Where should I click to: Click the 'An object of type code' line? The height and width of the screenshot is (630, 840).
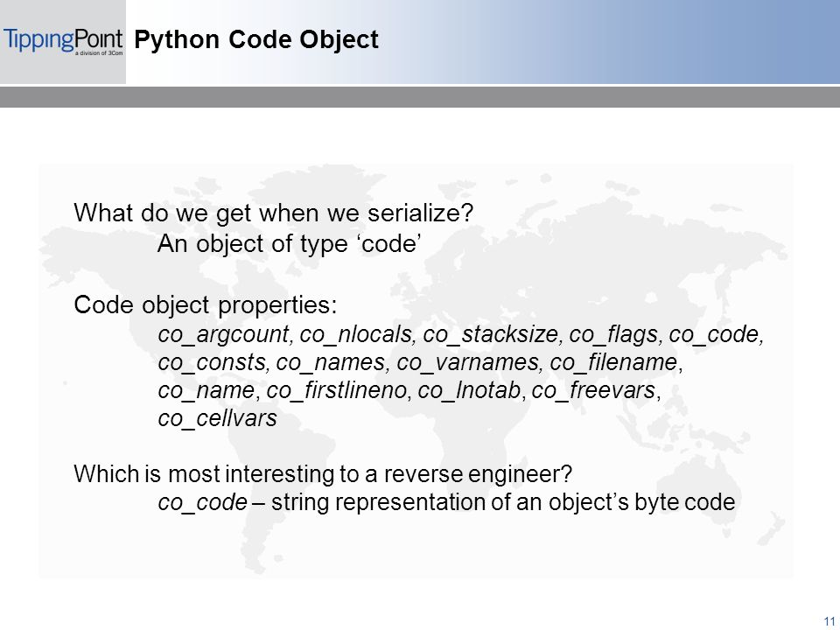(290, 244)
